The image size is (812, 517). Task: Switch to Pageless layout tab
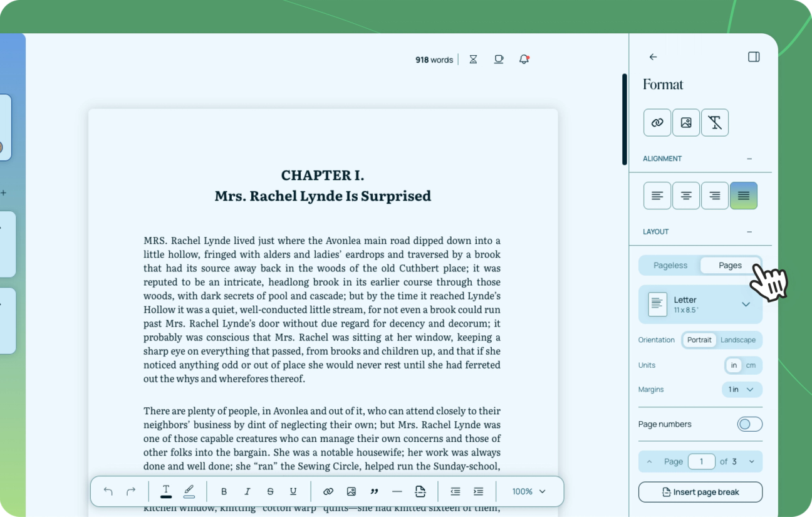pyautogui.click(x=670, y=266)
